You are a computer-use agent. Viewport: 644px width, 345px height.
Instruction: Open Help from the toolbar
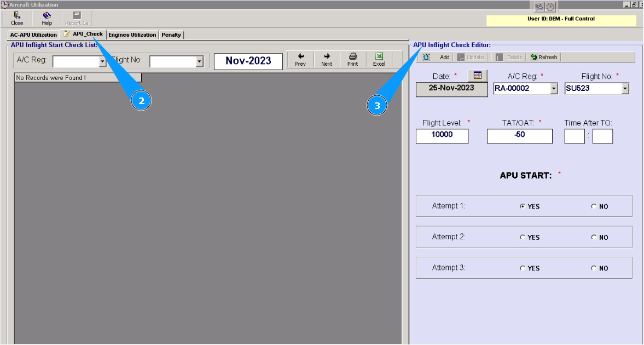[x=47, y=19]
